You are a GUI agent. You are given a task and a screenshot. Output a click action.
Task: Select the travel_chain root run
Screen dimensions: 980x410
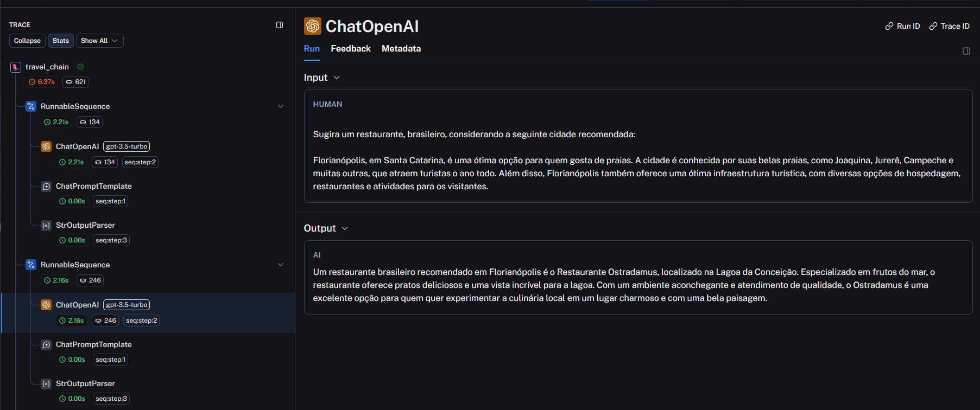(x=47, y=67)
